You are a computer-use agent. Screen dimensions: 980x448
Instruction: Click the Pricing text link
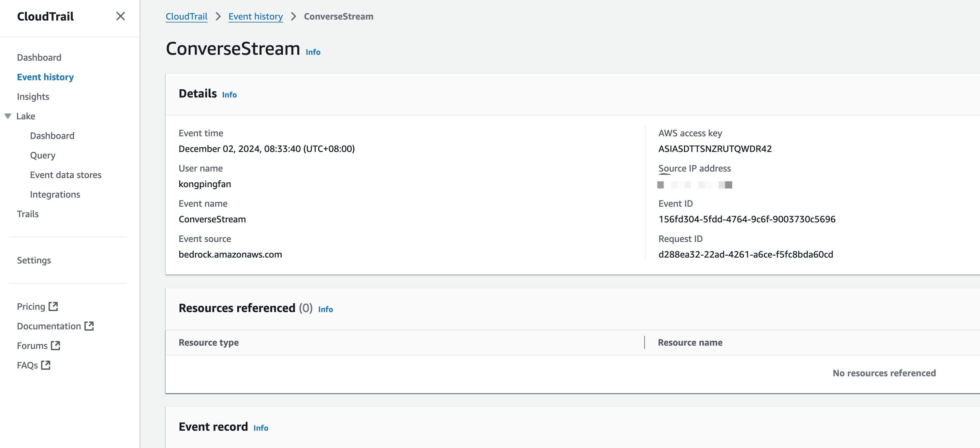[31, 306]
